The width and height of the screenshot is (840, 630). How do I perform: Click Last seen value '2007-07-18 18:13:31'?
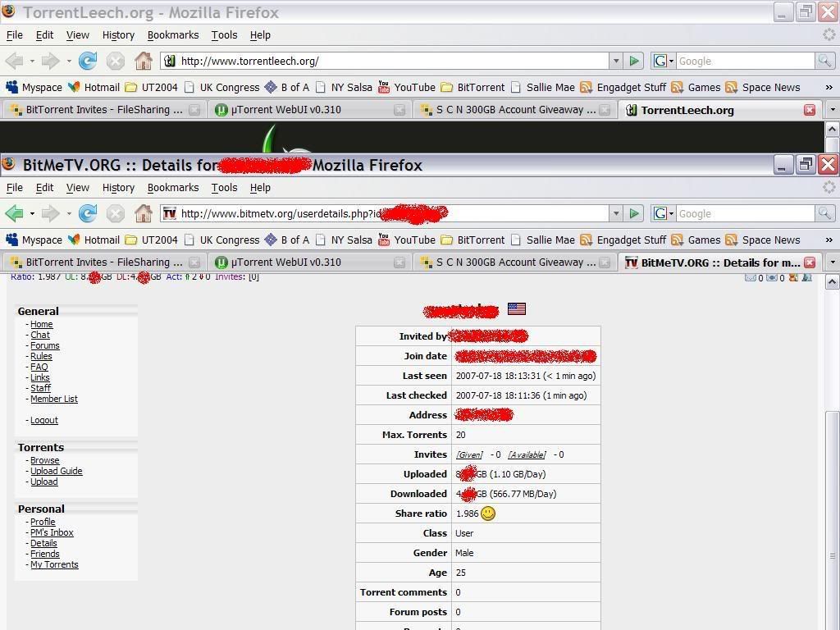pos(498,376)
